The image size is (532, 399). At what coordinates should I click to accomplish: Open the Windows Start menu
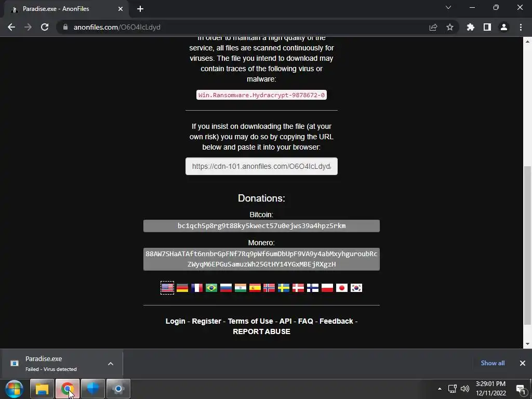(14, 389)
